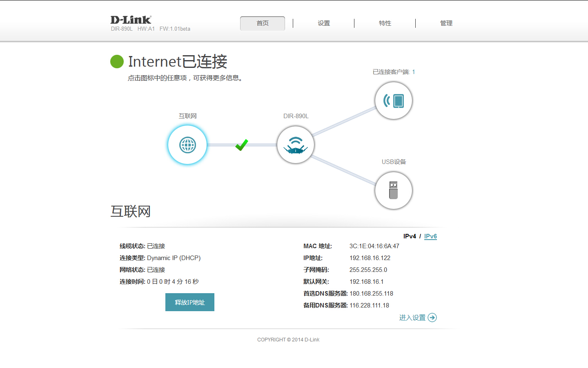
Task: Click the green Internet status circle
Action: [x=117, y=62]
